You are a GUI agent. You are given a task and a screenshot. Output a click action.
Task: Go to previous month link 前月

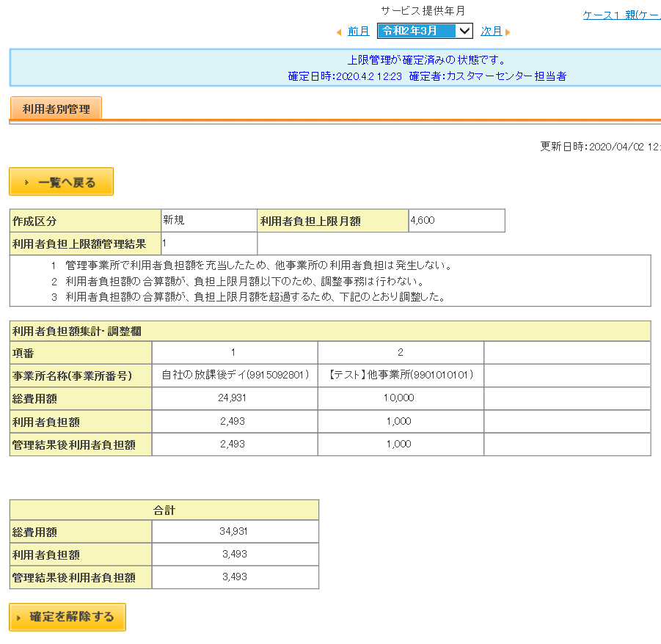(358, 32)
